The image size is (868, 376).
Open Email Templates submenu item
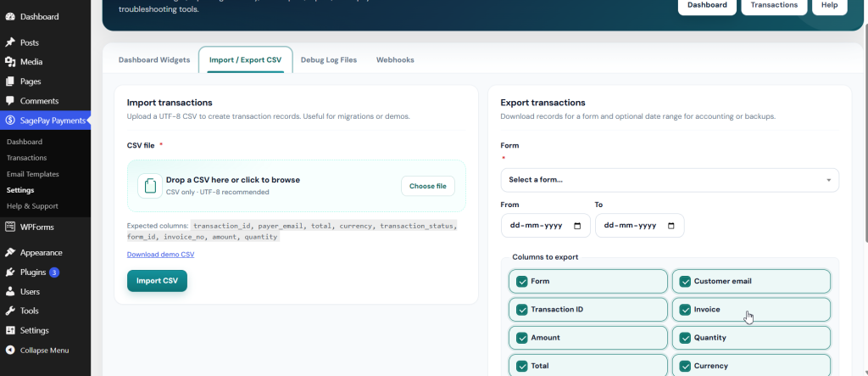[x=33, y=174]
